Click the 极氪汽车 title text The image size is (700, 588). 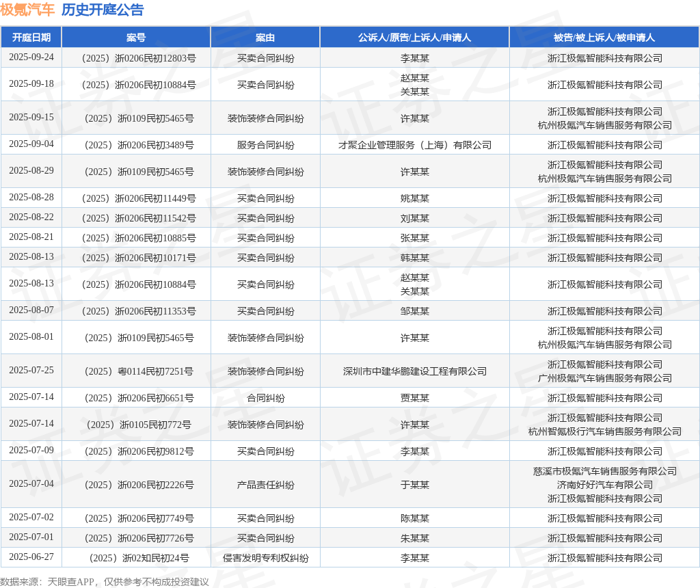[27, 10]
